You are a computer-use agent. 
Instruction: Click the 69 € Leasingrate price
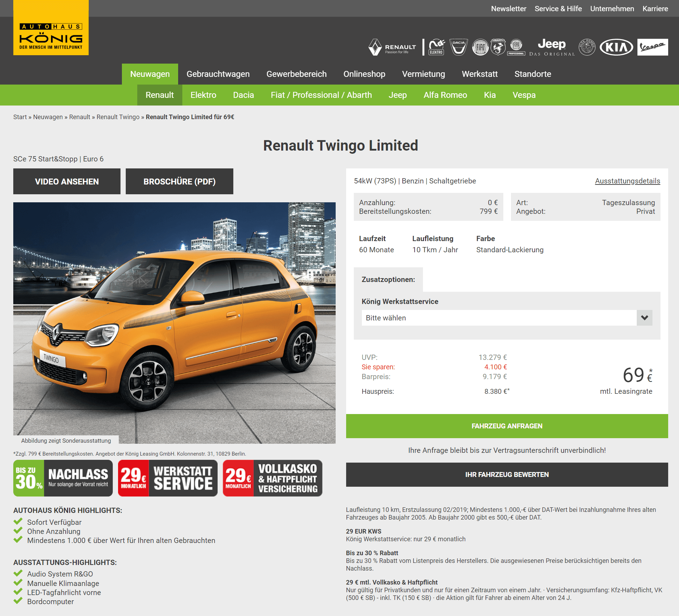pyautogui.click(x=637, y=375)
